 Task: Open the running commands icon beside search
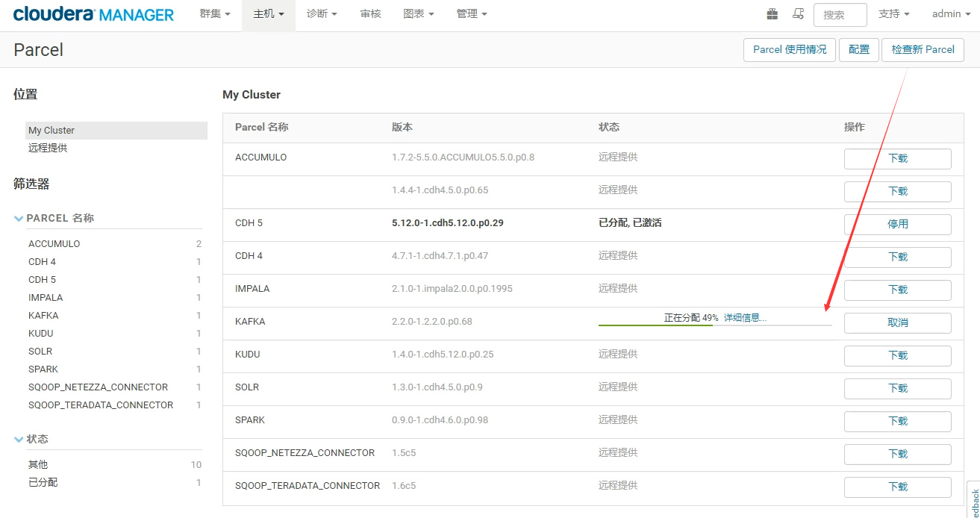pyautogui.click(x=798, y=14)
